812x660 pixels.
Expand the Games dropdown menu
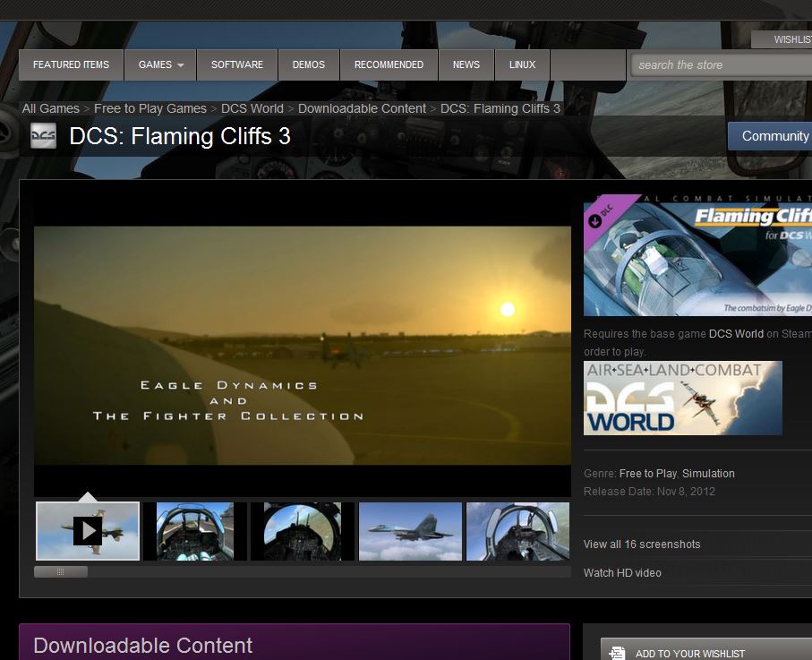click(160, 64)
